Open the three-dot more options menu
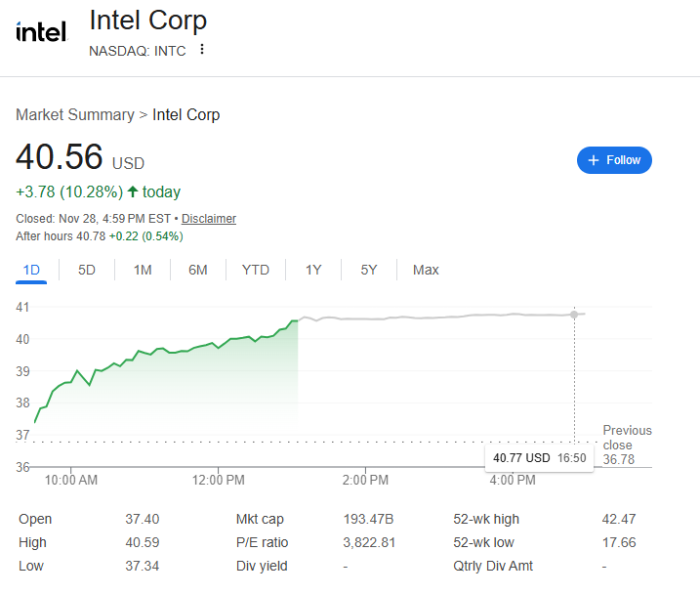Viewport: 700px width, 594px height. [x=202, y=50]
